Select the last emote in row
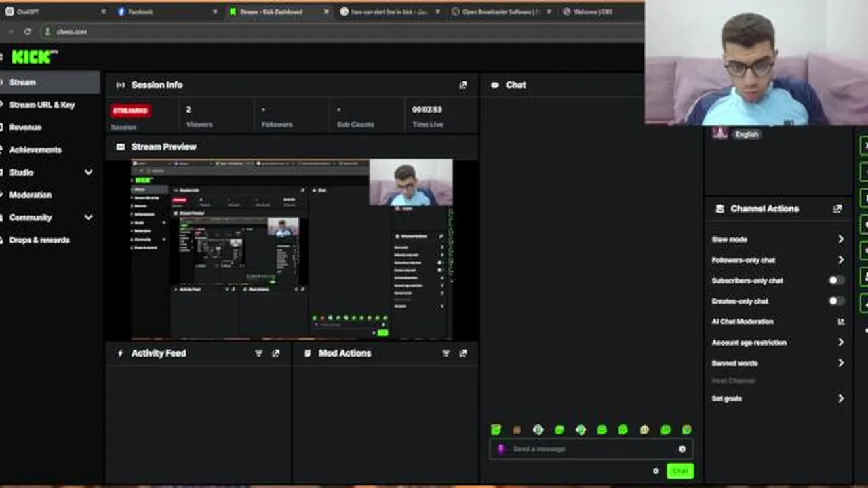This screenshot has width=868, height=488. point(687,430)
